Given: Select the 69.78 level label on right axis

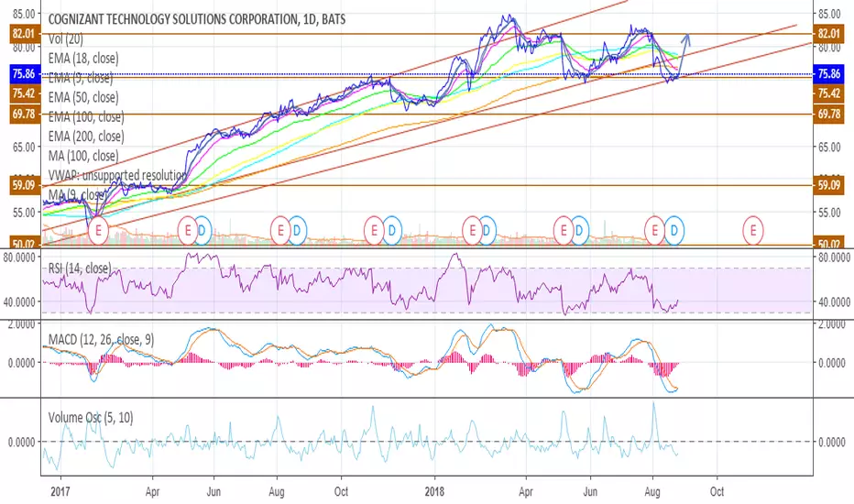Looking at the screenshot, I should tap(828, 115).
